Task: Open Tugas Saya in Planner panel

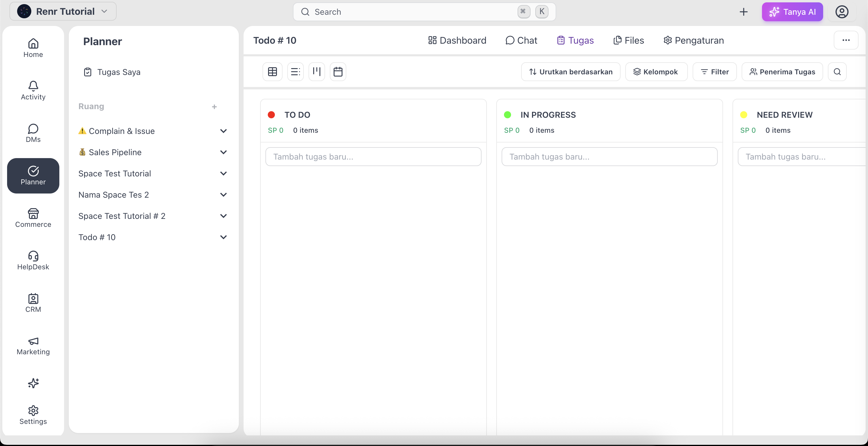Action: click(x=112, y=72)
